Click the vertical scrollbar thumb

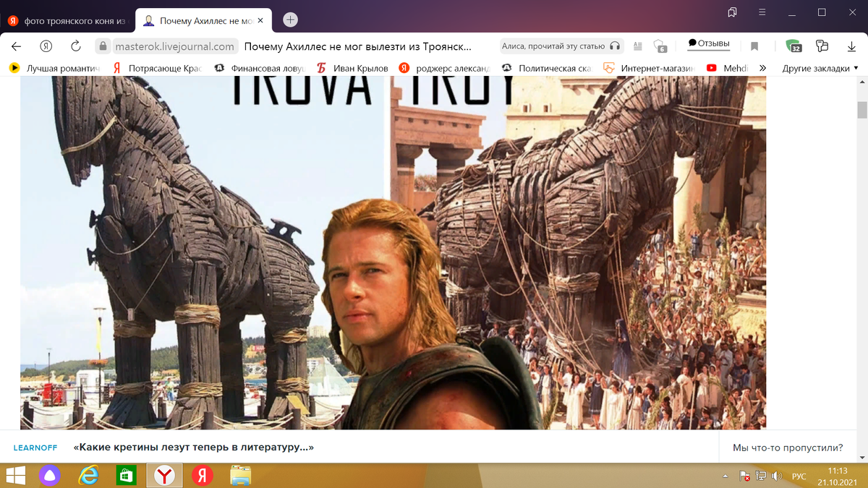(x=861, y=110)
